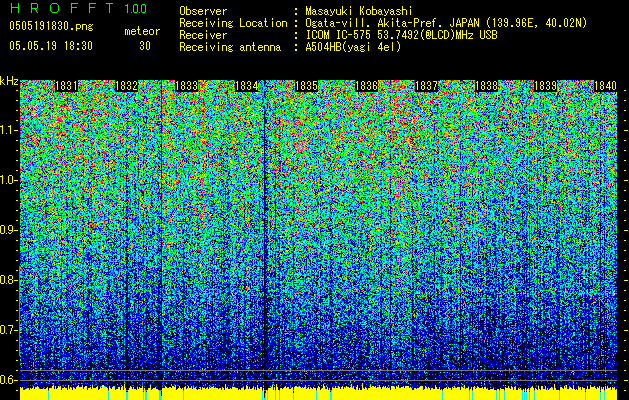Image resolution: width=629 pixels, height=400 pixels.
Task: Click the 1838 time marker label
Action: click(x=487, y=86)
